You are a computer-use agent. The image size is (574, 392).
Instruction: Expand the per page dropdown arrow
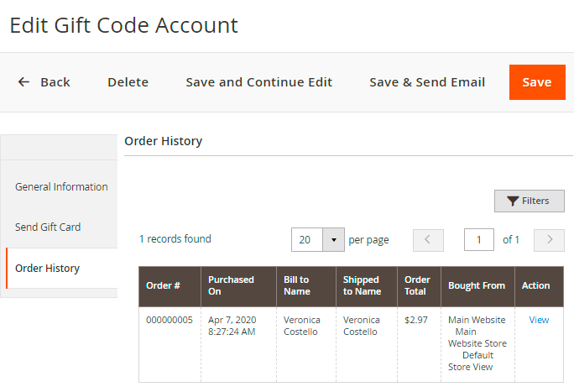(x=333, y=240)
